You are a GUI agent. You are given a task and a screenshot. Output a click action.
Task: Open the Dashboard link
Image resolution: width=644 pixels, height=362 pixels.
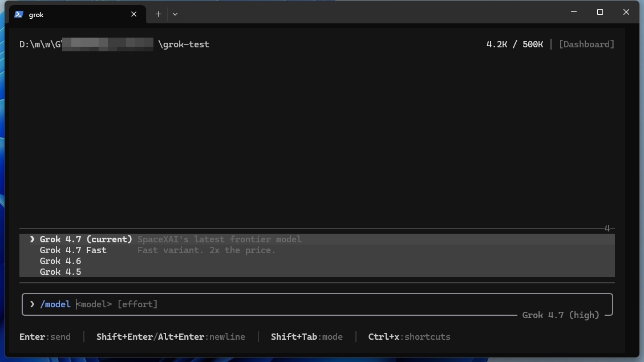tap(586, 44)
